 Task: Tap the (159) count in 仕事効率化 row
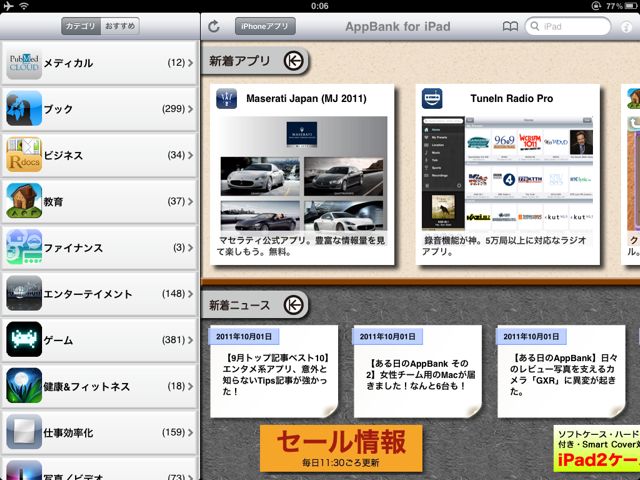click(x=173, y=432)
